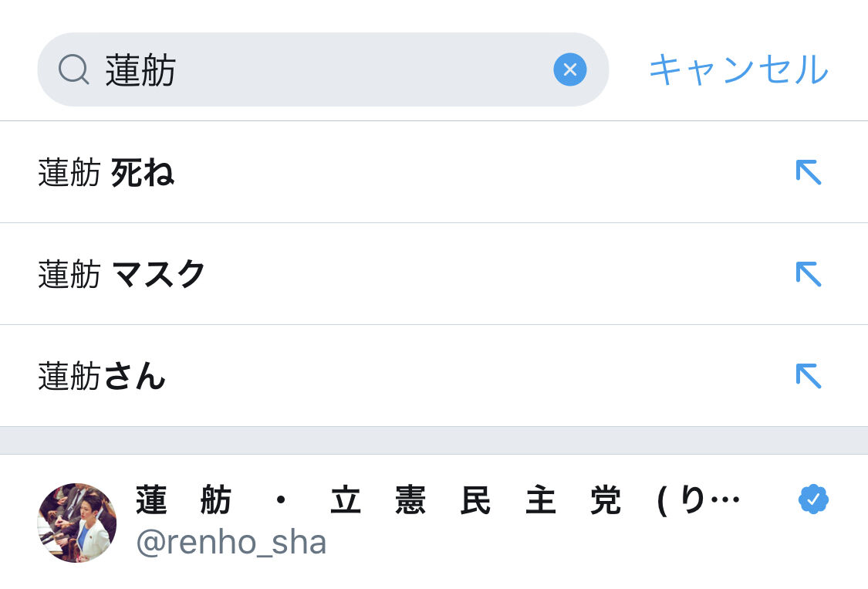
Task: Click the arrow icon beside 蓮舫さん
Action: coord(808,376)
